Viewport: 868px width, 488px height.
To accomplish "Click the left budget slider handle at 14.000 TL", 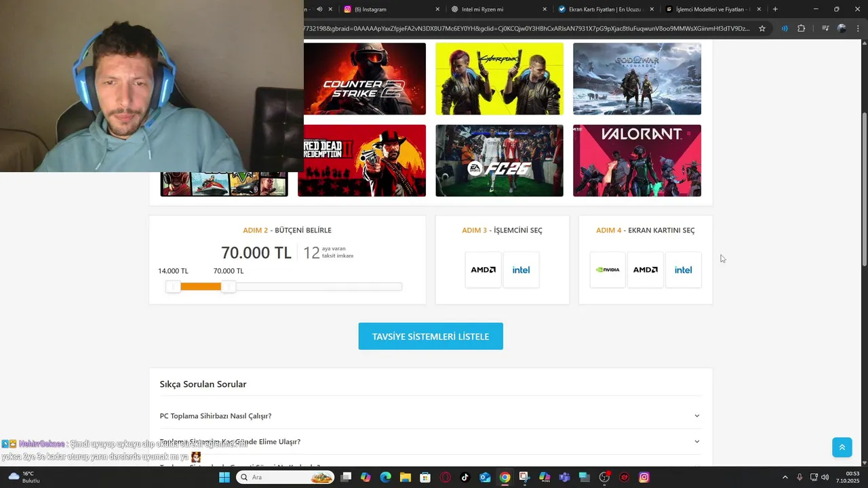I will (x=174, y=287).
